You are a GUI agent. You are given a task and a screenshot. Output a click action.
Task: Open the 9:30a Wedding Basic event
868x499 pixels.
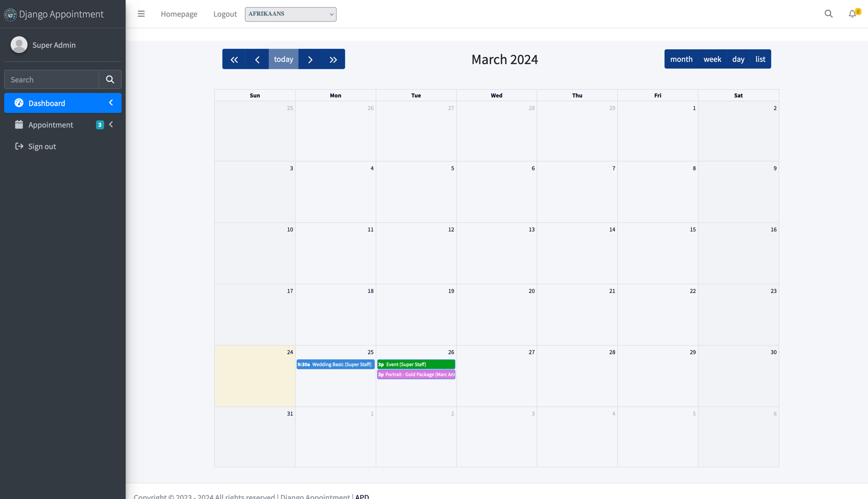[x=336, y=364]
